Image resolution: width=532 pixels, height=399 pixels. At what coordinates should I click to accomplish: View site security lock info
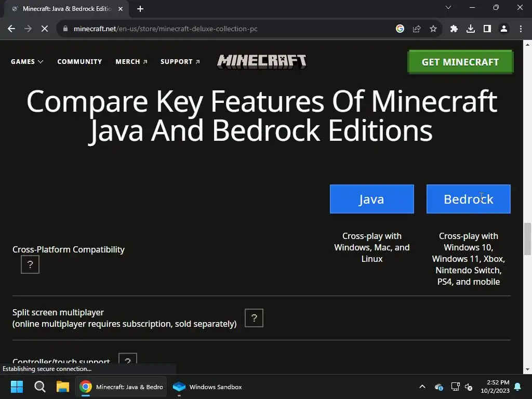tap(65, 29)
